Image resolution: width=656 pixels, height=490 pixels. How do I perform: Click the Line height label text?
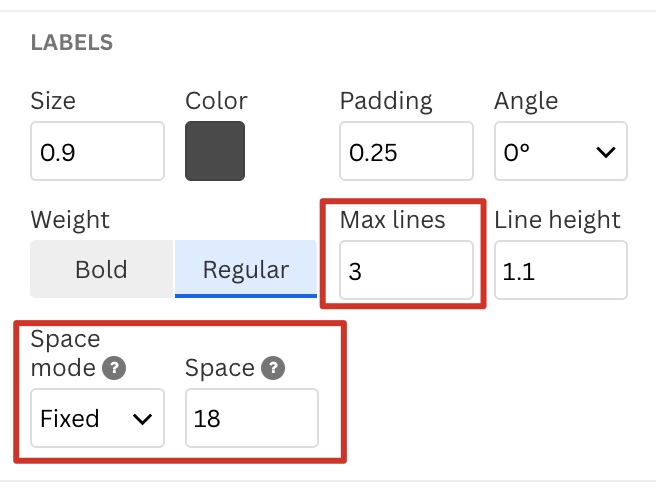557,221
